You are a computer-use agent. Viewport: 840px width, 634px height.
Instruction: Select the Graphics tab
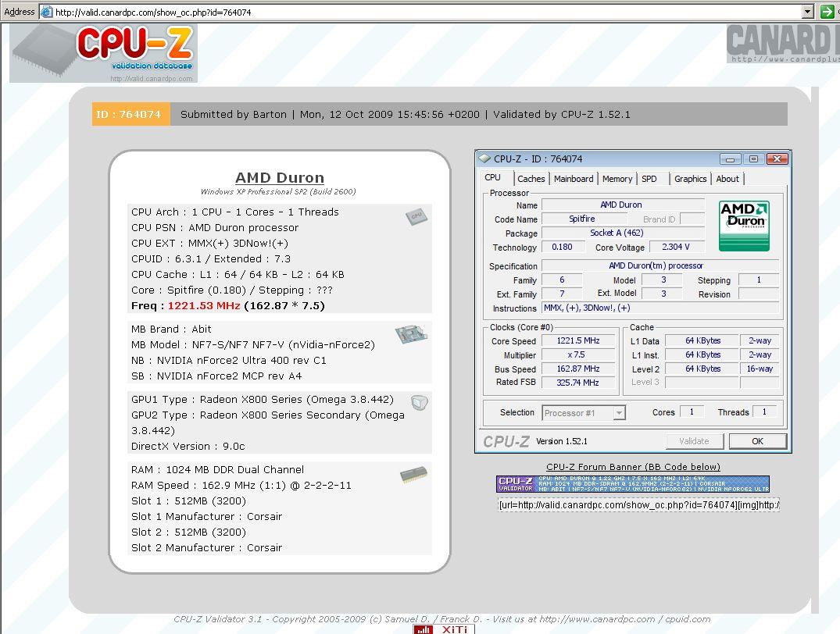(690, 179)
